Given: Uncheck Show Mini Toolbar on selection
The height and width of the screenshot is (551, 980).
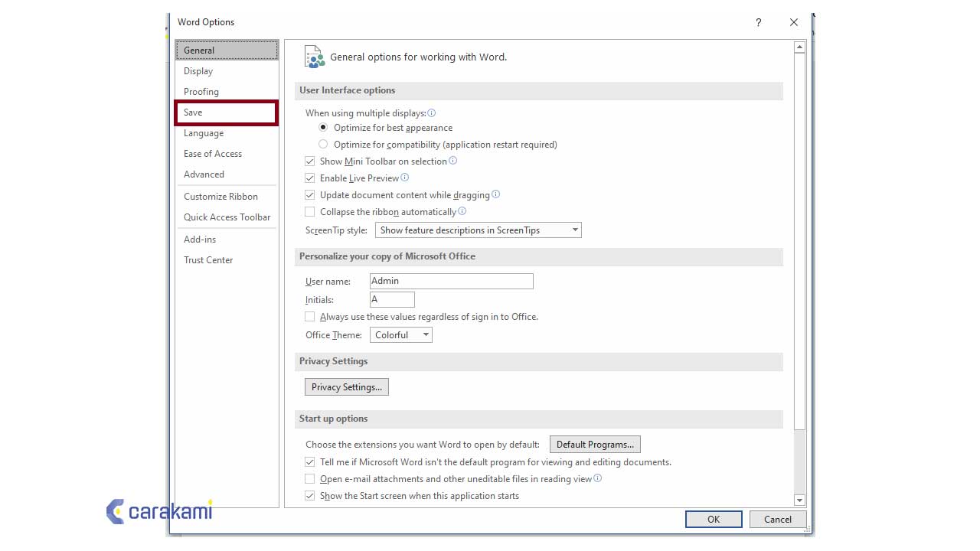Looking at the screenshot, I should click(x=310, y=161).
